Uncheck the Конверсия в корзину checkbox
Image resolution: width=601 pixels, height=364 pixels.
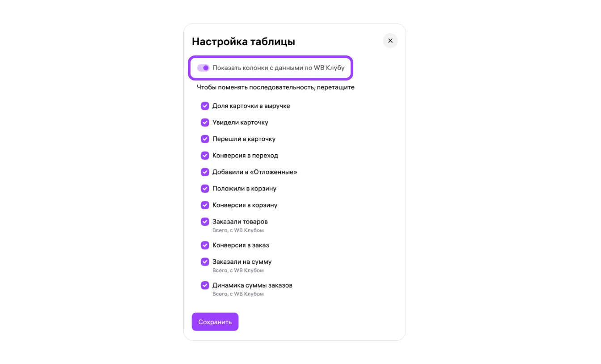point(205,205)
